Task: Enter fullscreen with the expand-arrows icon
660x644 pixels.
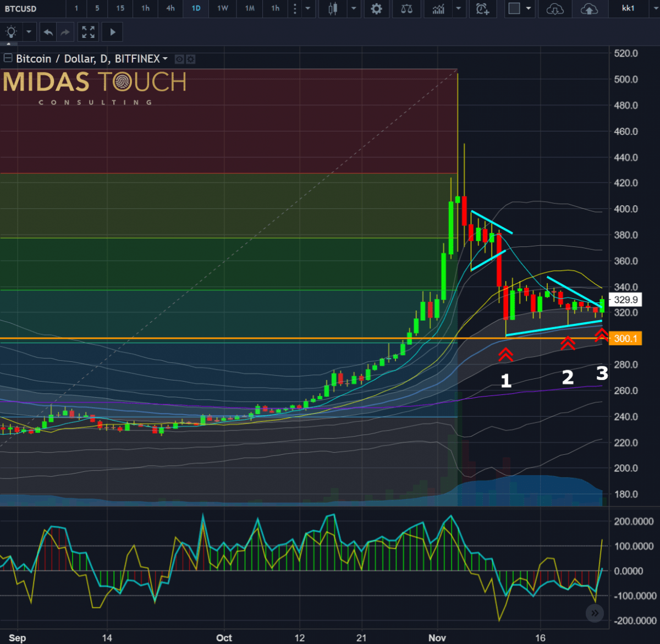Action: (88, 32)
